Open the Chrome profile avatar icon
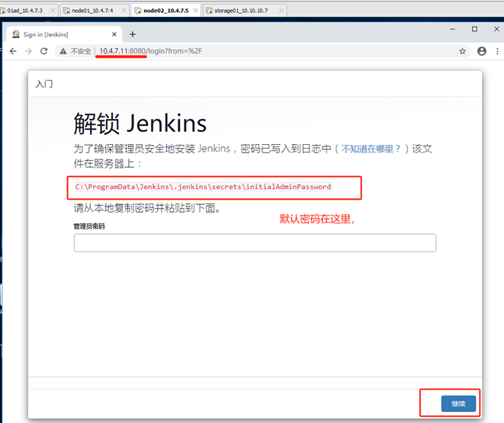The height and width of the screenshot is (423, 504). tap(481, 51)
